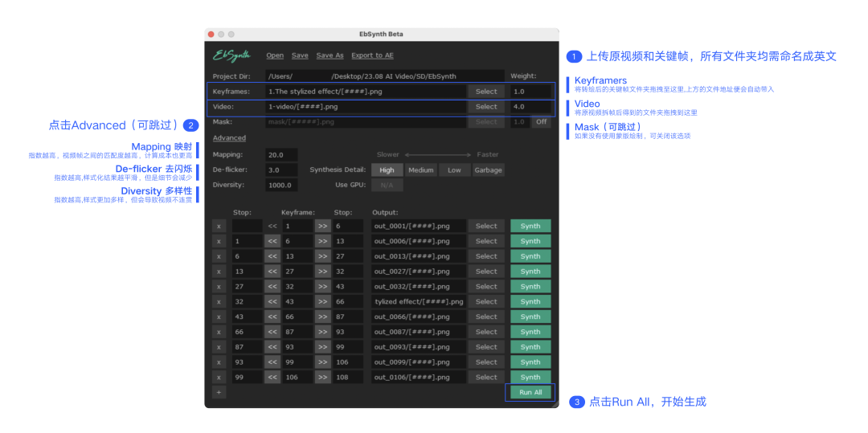Open a project via Open link
This screenshot has height=433, width=868.
[x=275, y=55]
